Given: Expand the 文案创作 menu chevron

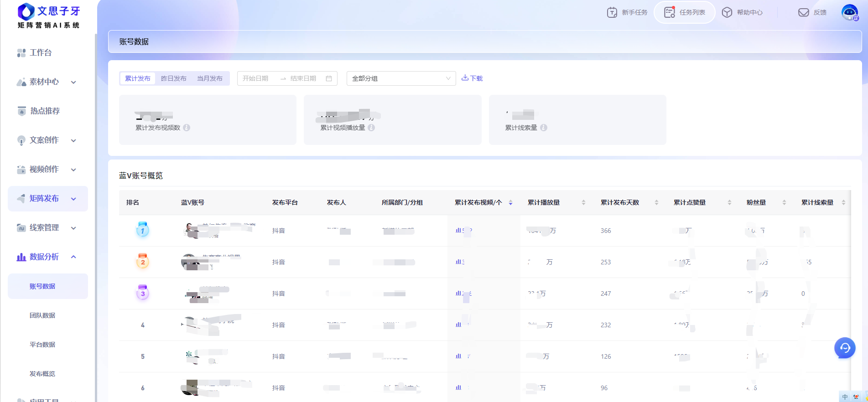Looking at the screenshot, I should 73,140.
